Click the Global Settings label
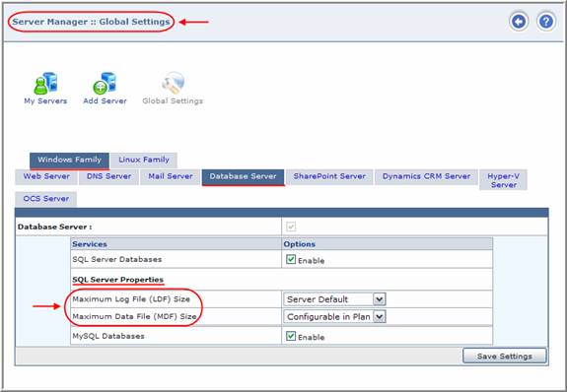567x392 pixels. pos(173,100)
